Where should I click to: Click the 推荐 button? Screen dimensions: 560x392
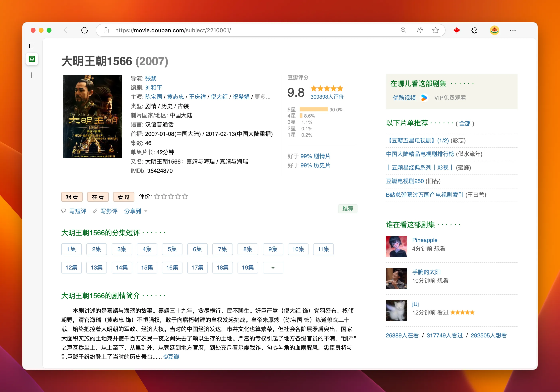tap(348, 209)
